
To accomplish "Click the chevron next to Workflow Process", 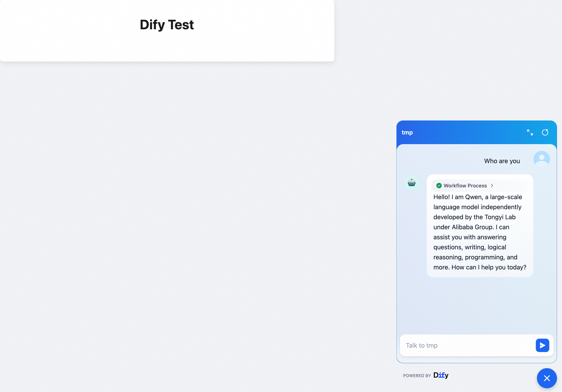I will pos(492,186).
